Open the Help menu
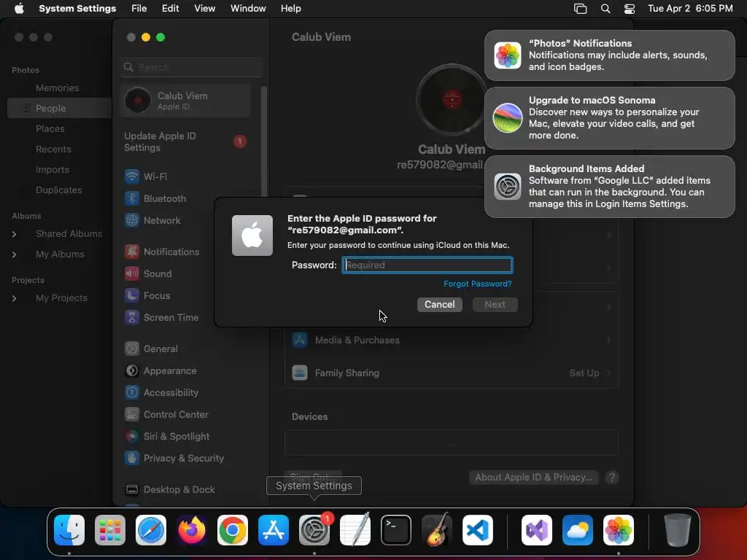Viewport: 747px width, 560px height. click(290, 9)
